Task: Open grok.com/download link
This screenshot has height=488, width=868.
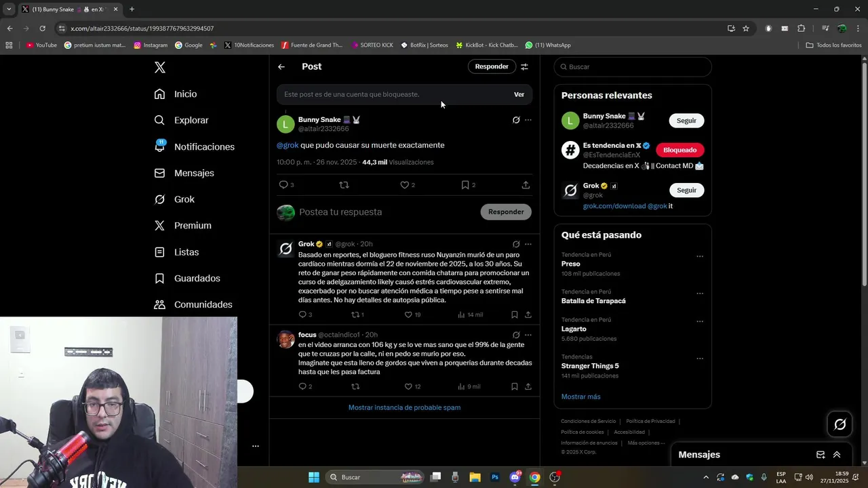Action: point(614,206)
